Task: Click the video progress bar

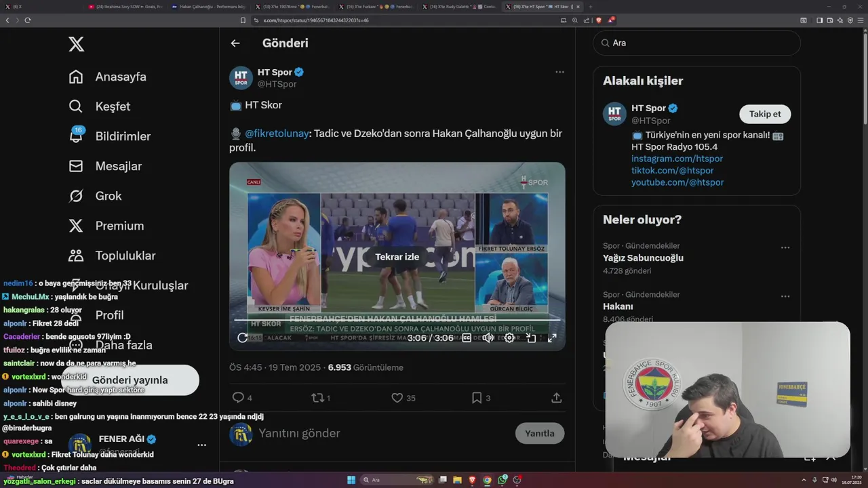Action: click(x=397, y=320)
